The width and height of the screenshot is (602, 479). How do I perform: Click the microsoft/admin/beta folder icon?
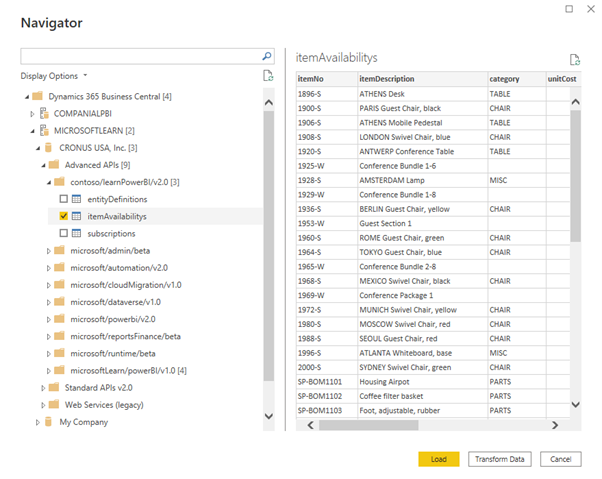[x=59, y=250]
